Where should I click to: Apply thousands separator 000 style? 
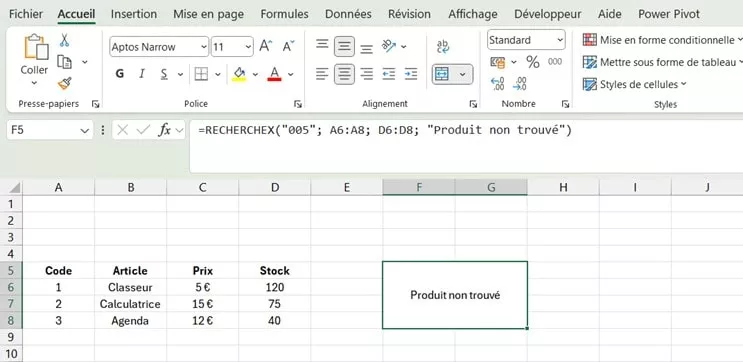point(555,62)
